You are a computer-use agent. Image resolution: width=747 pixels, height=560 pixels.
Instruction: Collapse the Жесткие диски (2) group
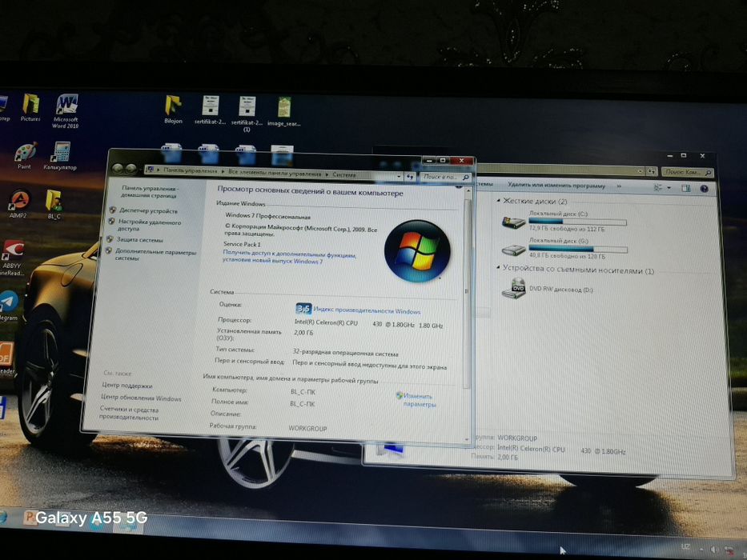498,201
